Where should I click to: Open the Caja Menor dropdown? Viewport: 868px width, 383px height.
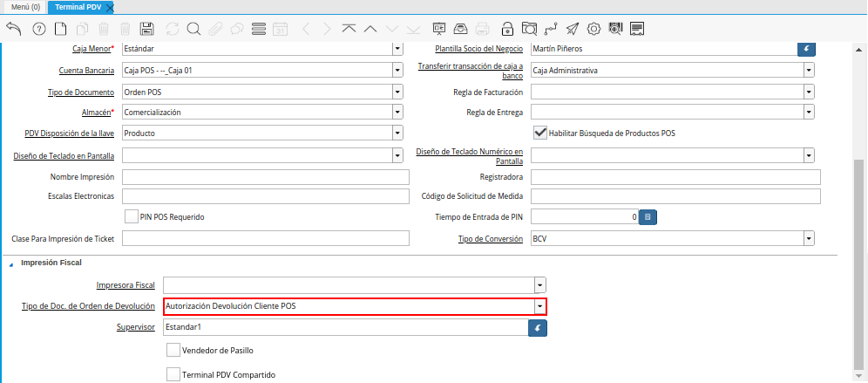point(397,48)
